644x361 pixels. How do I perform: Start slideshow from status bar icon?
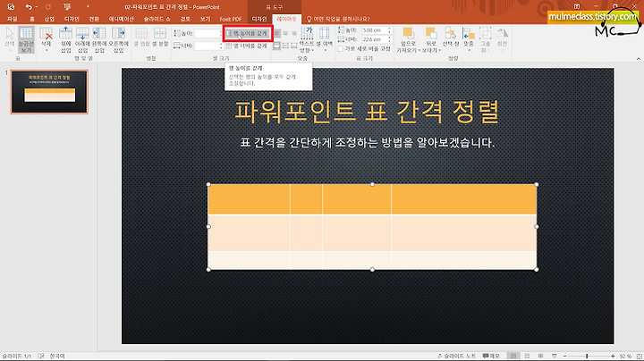coord(554,356)
